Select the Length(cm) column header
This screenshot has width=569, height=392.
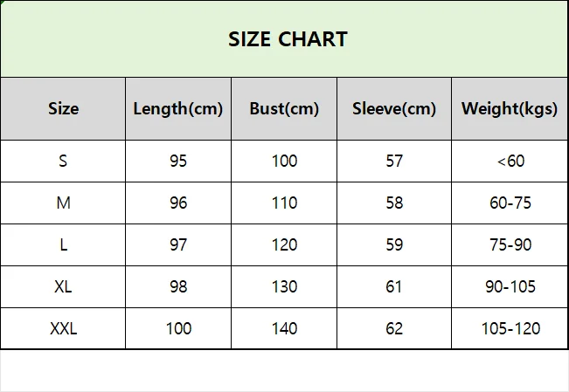pos(178,108)
